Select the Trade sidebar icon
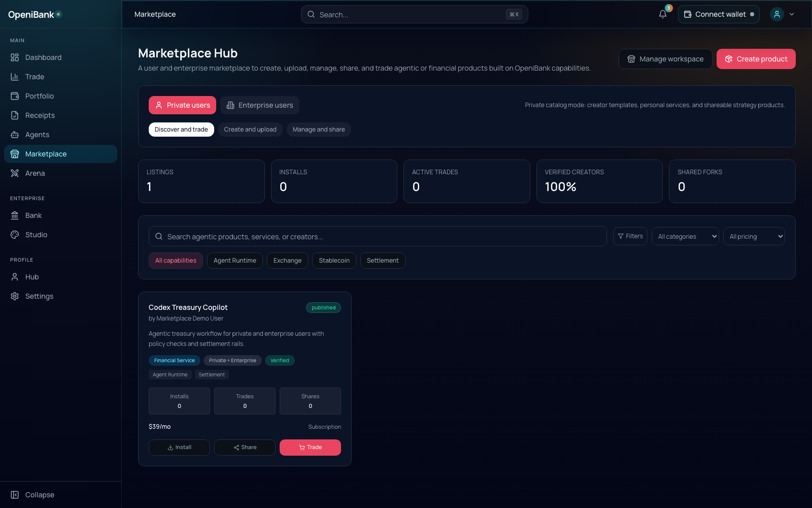The height and width of the screenshot is (508, 812). click(35, 77)
